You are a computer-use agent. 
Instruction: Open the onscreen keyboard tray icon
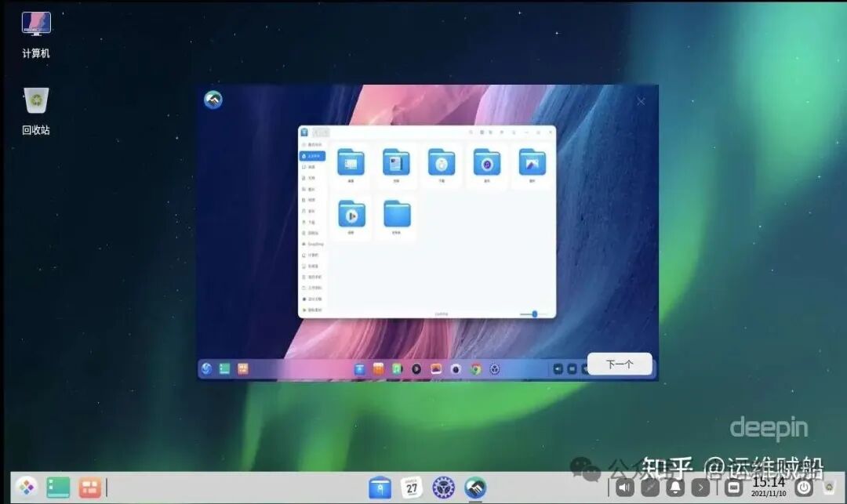[733, 488]
